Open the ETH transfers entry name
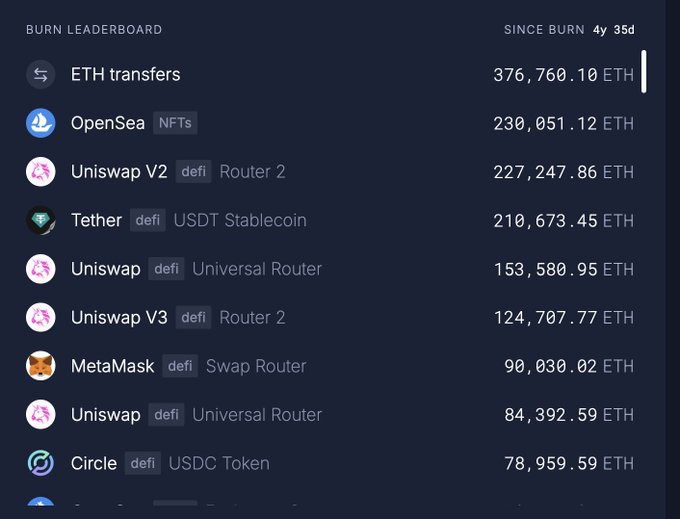Screen dimensions: 680x519 point(125,75)
